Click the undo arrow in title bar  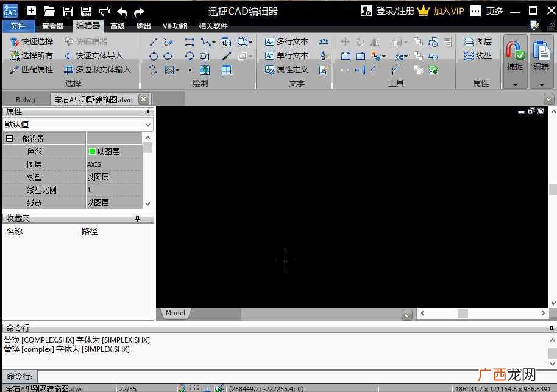tap(122, 12)
